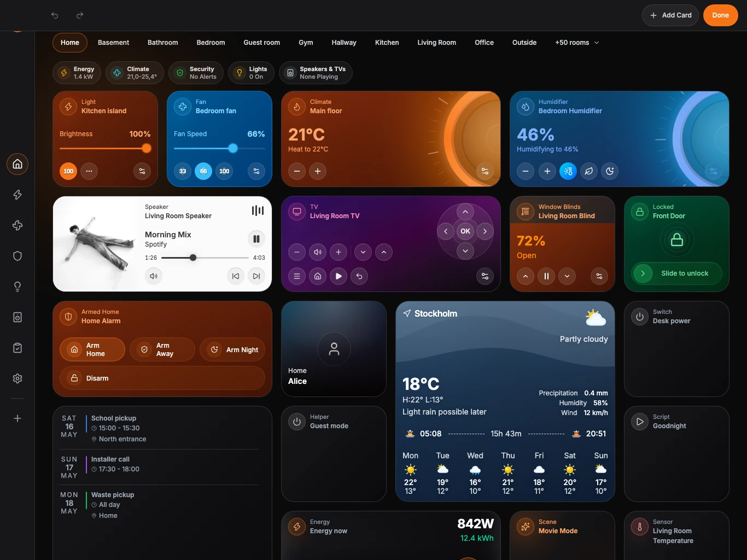
Task: Switch to the Living Room tab
Action: (x=436, y=43)
